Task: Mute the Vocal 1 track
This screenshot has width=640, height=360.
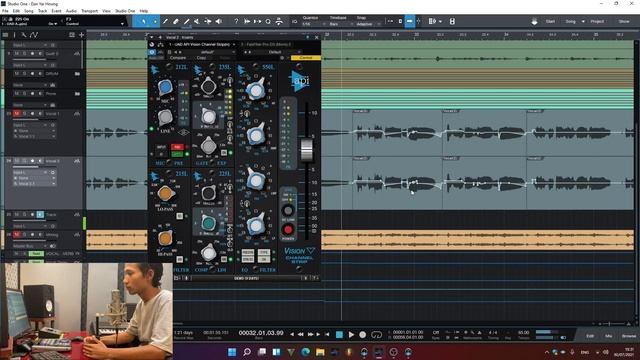Action: (x=17, y=113)
